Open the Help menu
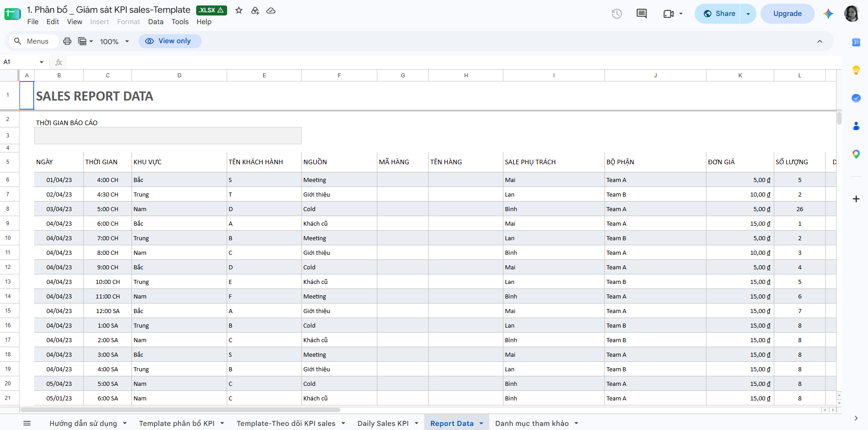The height and width of the screenshot is (430, 868). (x=204, y=22)
